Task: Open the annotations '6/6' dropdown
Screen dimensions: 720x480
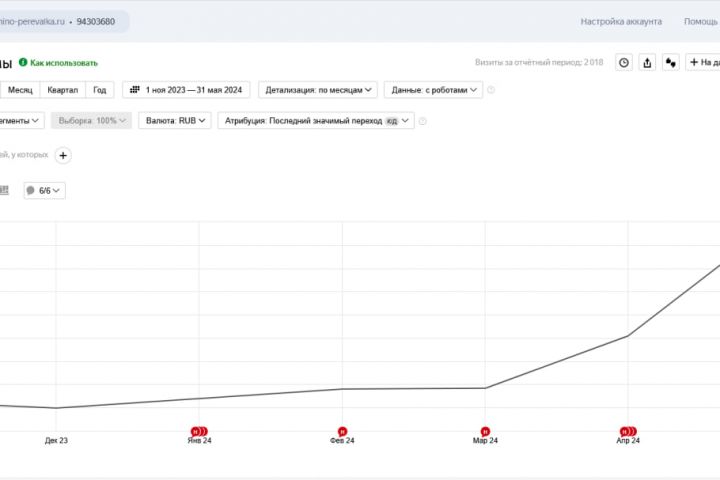Action: coord(45,191)
